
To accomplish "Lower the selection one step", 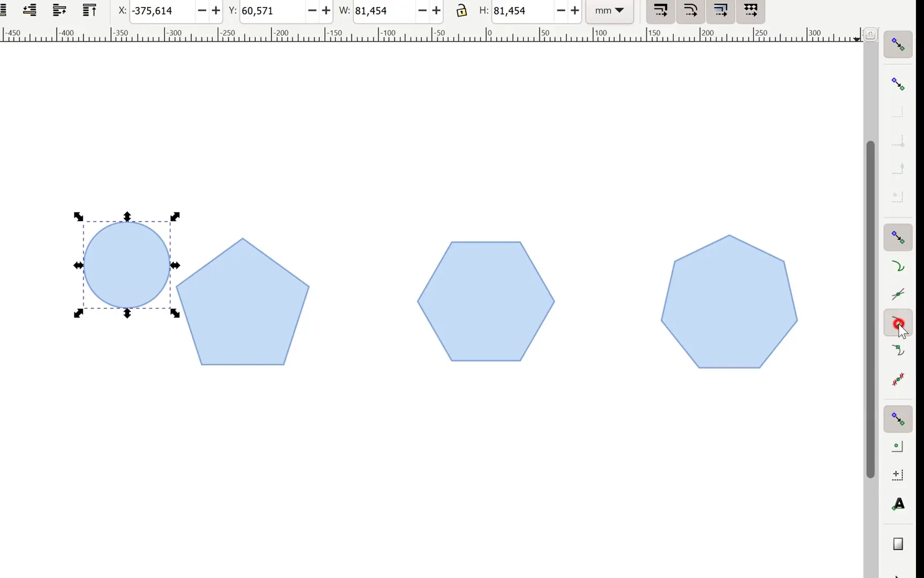I will [x=29, y=10].
